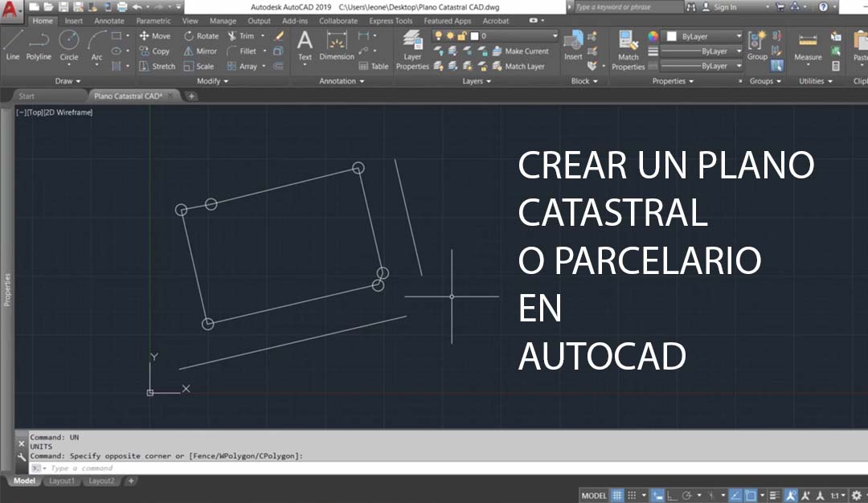Select the Line tool
868x503 pixels.
click(x=13, y=45)
